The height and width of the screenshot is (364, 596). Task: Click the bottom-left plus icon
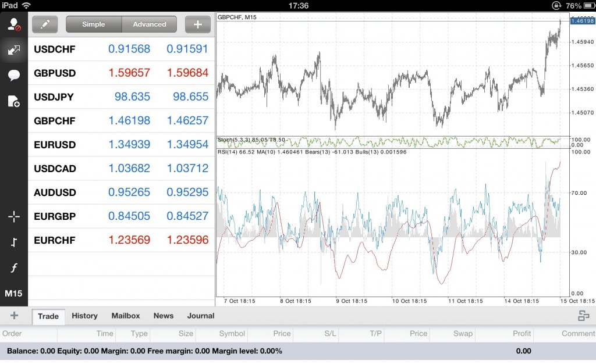[x=14, y=316]
